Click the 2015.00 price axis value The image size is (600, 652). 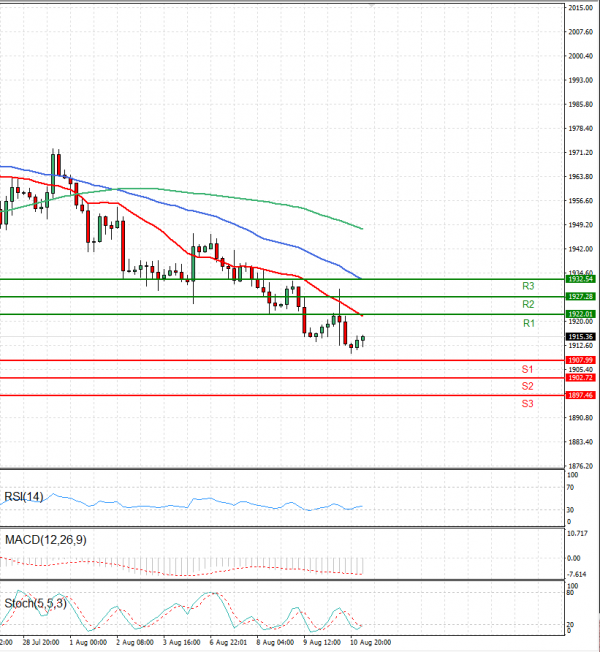point(580,8)
